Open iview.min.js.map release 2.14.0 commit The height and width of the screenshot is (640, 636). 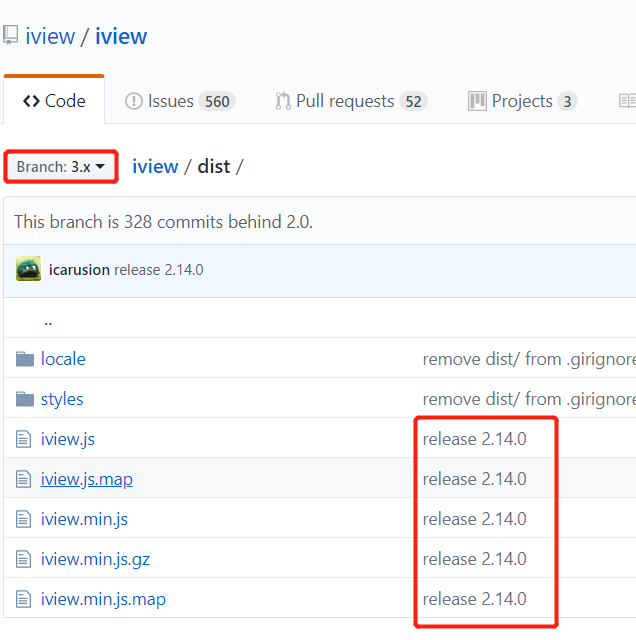474,599
